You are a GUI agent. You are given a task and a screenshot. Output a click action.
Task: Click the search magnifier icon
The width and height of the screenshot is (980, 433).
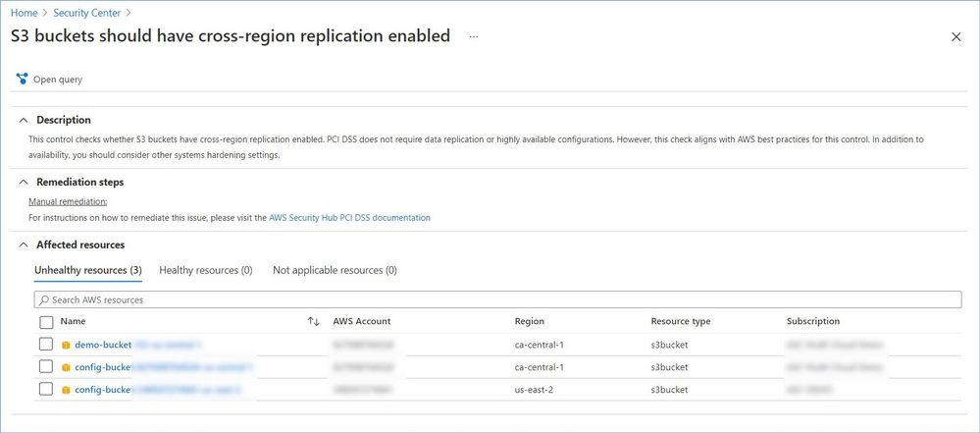[x=42, y=299]
